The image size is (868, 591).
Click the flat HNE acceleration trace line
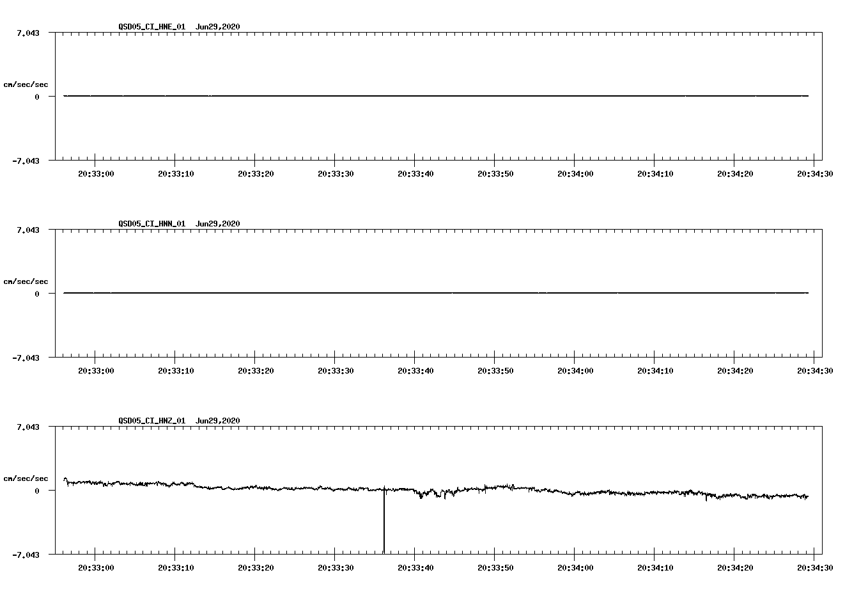436,96
